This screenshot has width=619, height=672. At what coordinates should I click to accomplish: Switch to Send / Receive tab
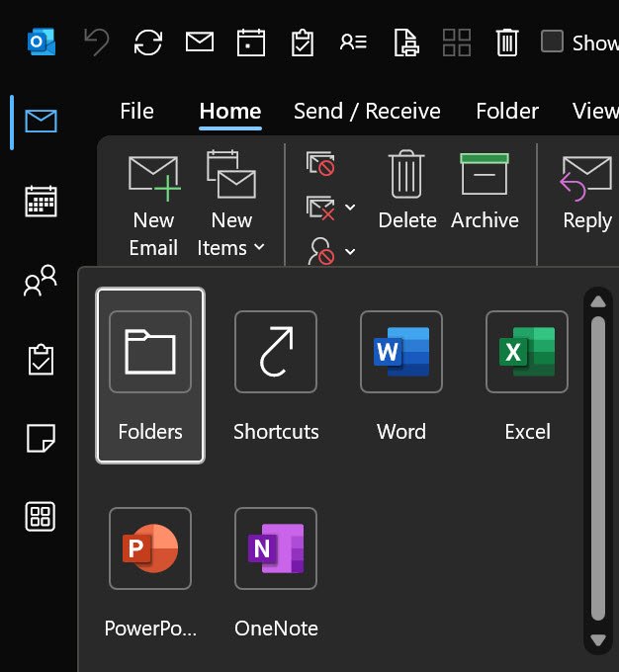pyautogui.click(x=367, y=112)
